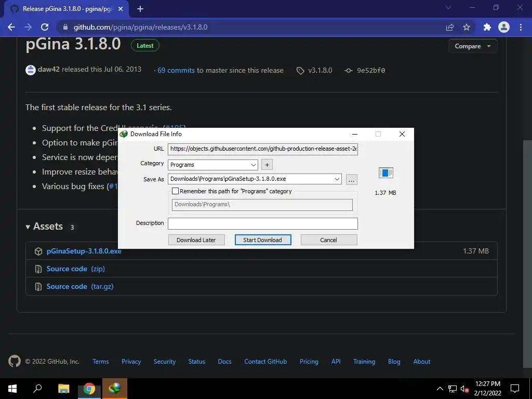Open Chrome tab search chevron
Viewport: 532px width, 399px height.
448,7
